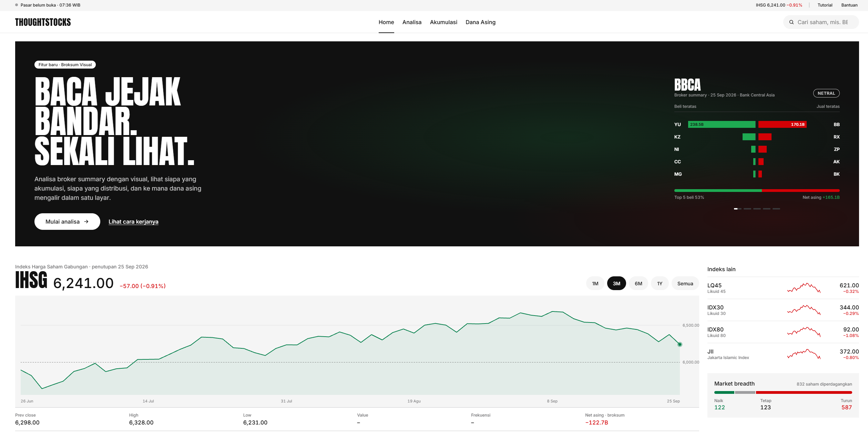This screenshot has width=868, height=440.
Task: Click the green YU buy bar 238.5B
Action: point(722,124)
